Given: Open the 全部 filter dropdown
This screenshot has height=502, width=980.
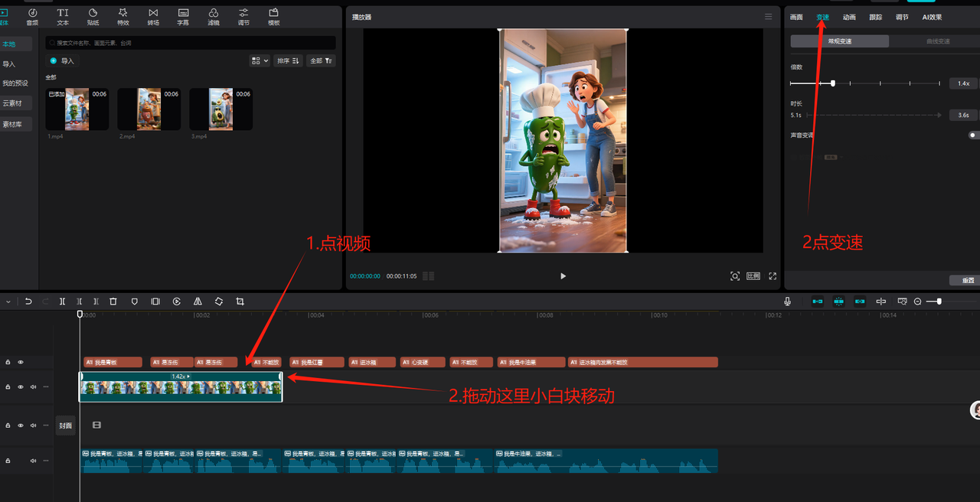Looking at the screenshot, I should click(321, 60).
